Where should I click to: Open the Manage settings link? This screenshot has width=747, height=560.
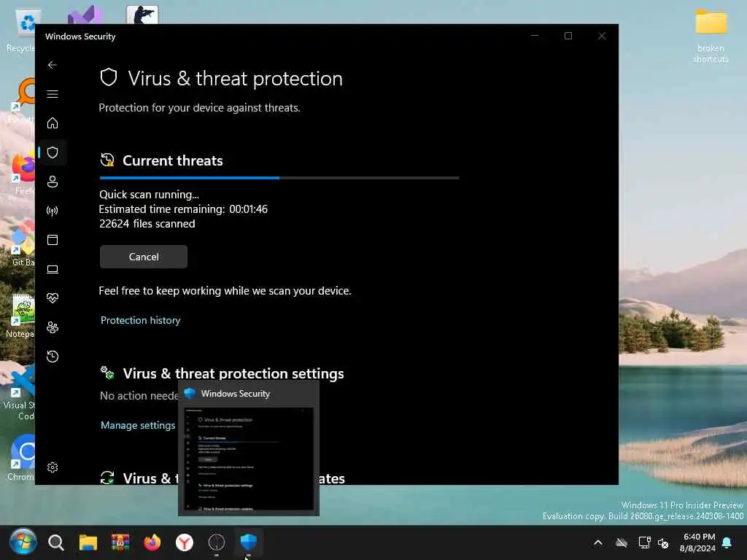[x=138, y=425]
